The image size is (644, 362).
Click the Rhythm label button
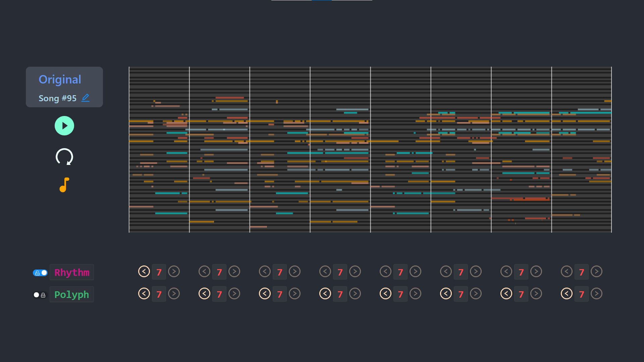72,273
